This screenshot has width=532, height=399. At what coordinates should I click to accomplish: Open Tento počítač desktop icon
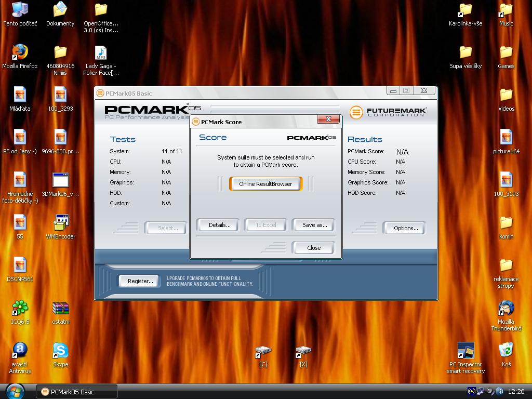pos(20,14)
